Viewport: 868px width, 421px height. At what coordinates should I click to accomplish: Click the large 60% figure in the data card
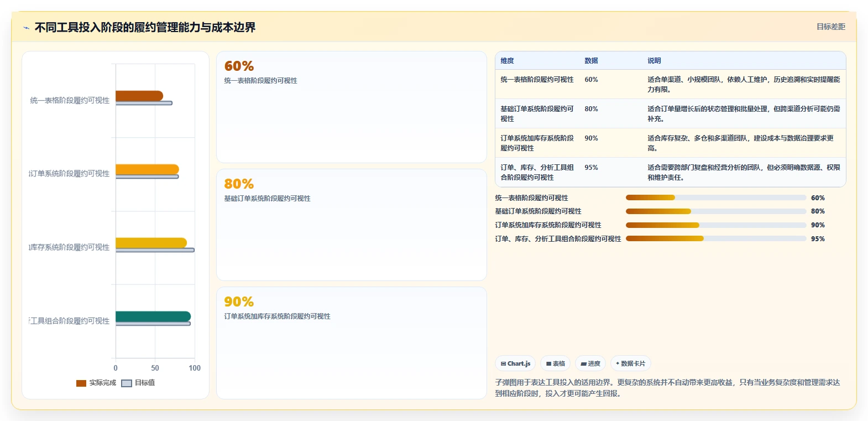pyautogui.click(x=239, y=66)
